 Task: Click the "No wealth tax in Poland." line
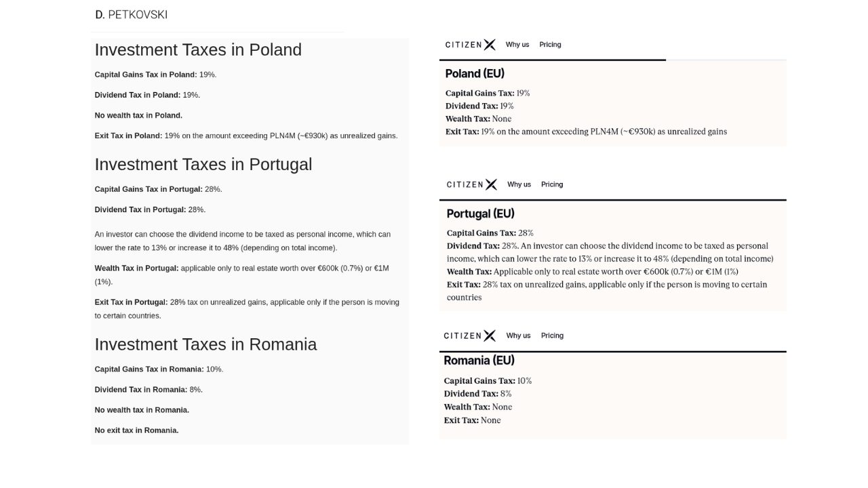tap(138, 115)
